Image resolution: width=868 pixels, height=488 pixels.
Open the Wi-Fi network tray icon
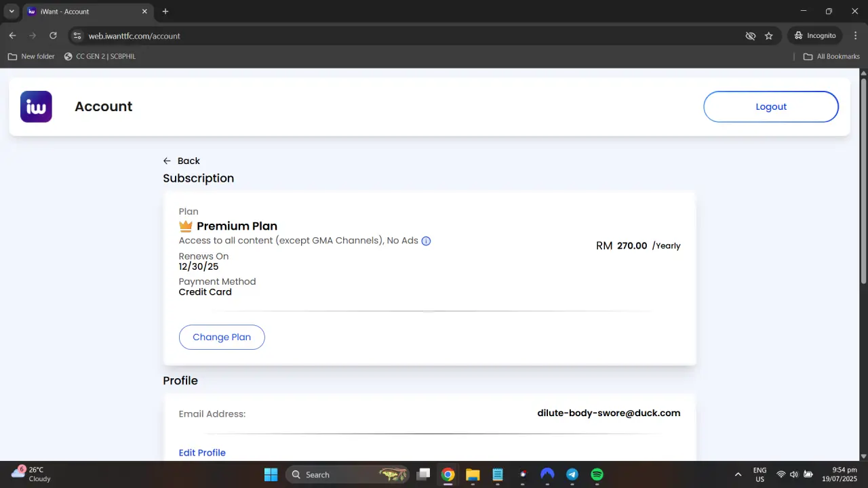point(781,474)
